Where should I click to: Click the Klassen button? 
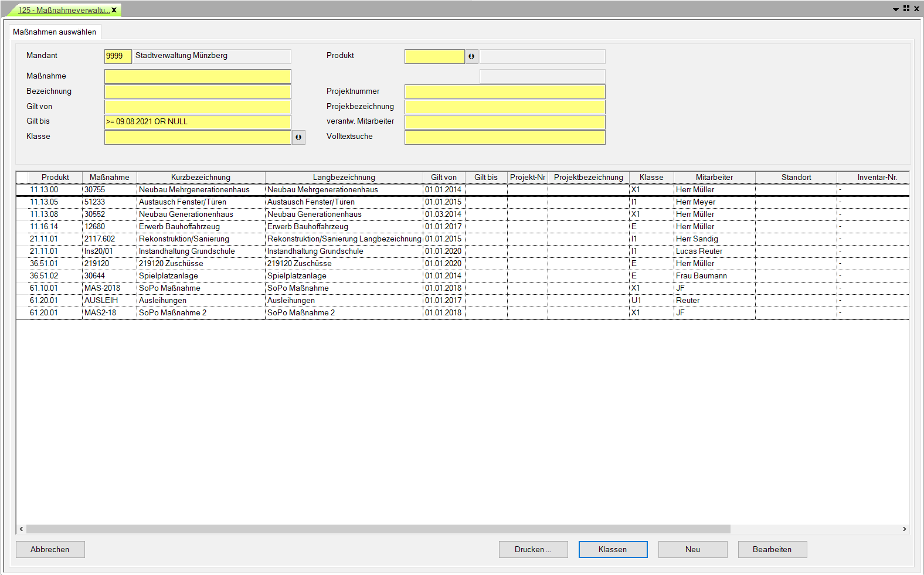(613, 549)
